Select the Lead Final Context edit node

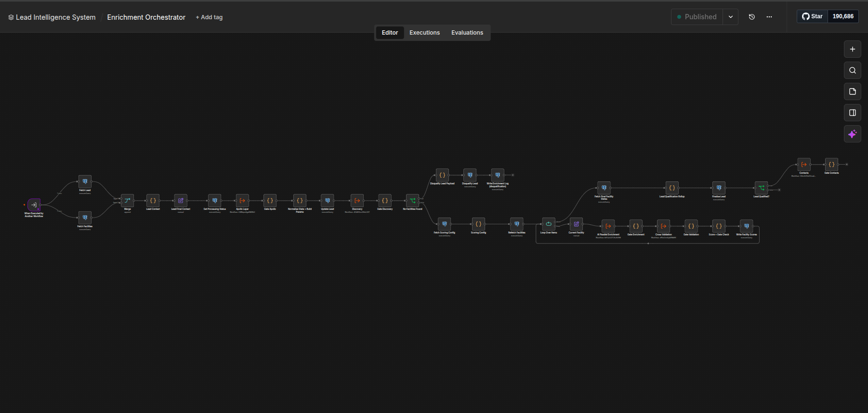coord(181,200)
